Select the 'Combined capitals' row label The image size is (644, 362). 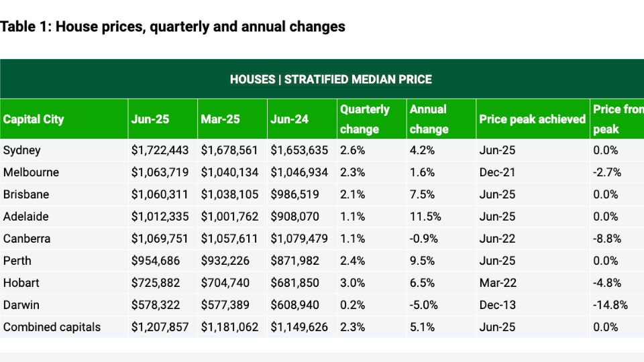(x=52, y=327)
